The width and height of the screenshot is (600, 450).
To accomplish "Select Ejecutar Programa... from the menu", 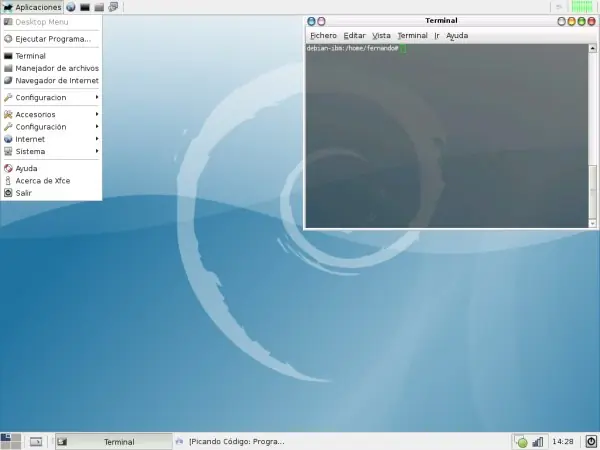I will click(x=51, y=39).
